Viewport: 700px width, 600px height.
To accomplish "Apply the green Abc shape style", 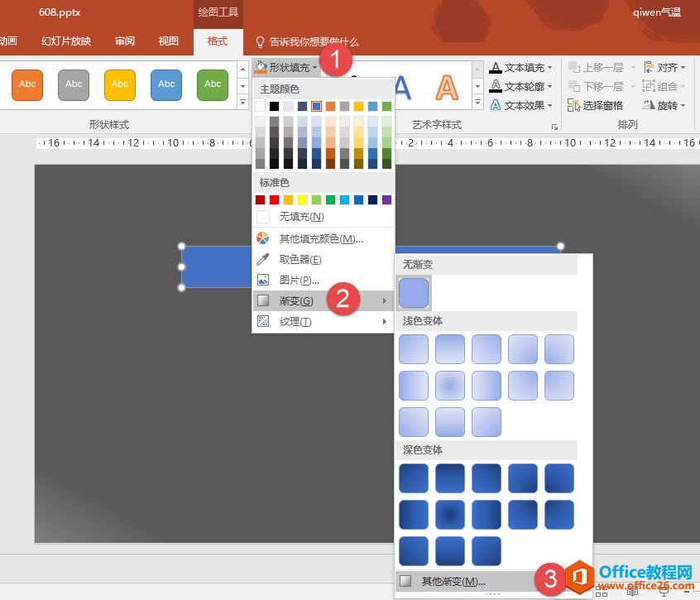I will tap(213, 84).
